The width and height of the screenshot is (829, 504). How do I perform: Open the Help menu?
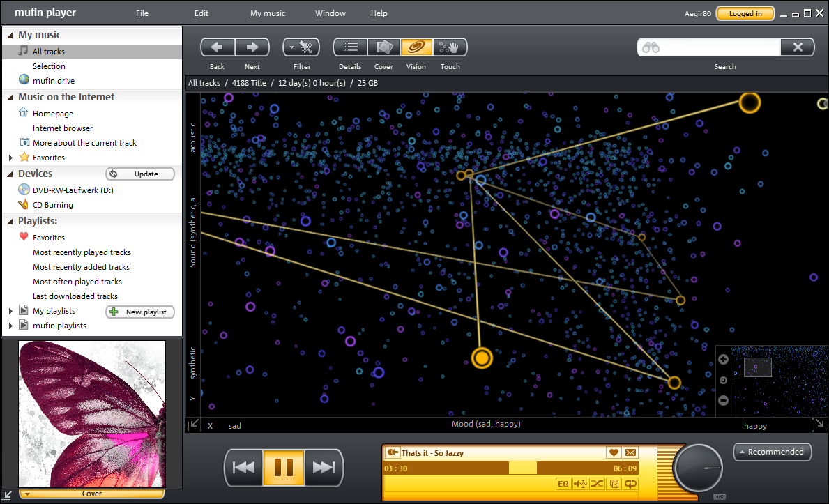coord(379,13)
